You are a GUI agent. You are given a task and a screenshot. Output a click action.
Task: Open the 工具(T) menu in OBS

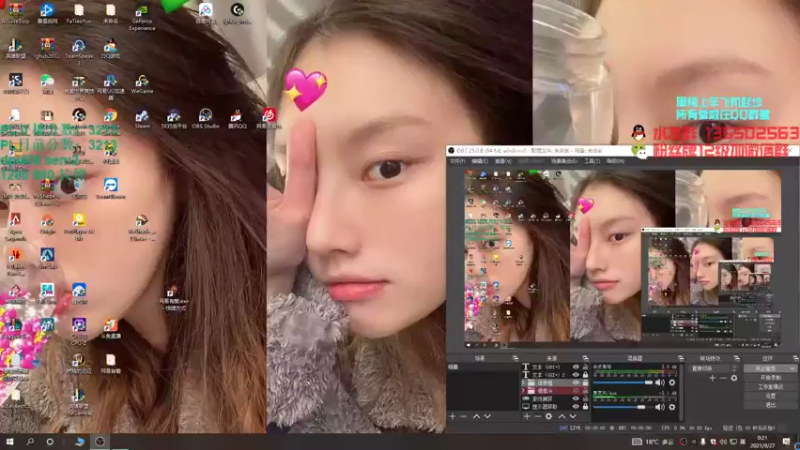coord(592,161)
